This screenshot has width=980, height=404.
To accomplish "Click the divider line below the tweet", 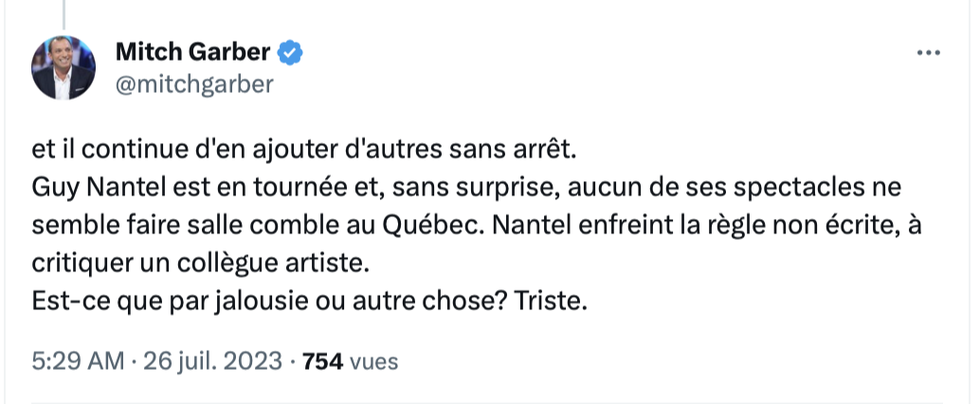I will point(487,402).
